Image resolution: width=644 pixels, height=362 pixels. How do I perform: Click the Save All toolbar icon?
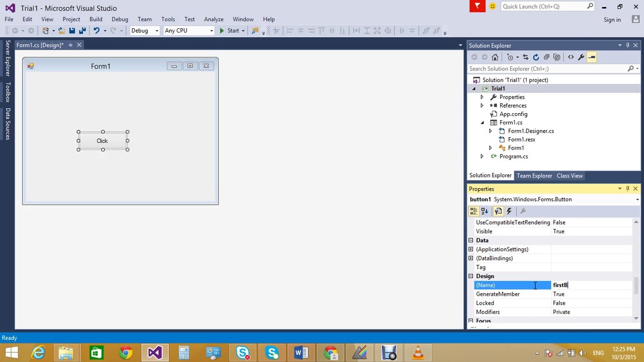[x=82, y=31]
